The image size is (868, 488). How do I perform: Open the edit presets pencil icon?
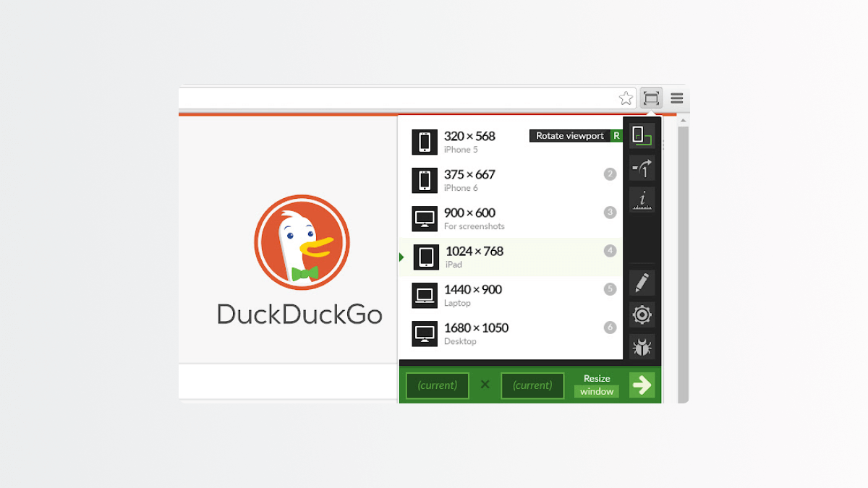point(642,283)
